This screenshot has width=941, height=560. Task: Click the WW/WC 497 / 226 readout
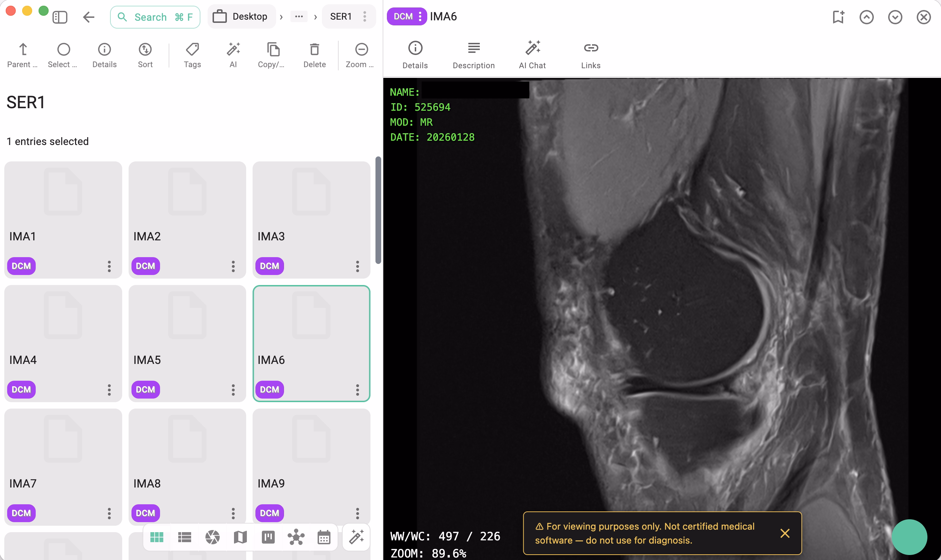tap(445, 536)
